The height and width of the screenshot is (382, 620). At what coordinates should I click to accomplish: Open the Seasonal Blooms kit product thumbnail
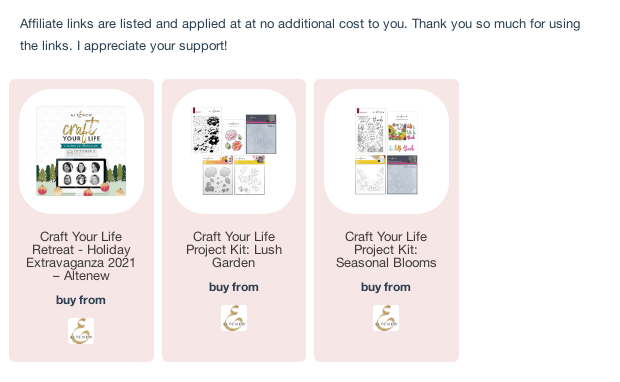386,151
